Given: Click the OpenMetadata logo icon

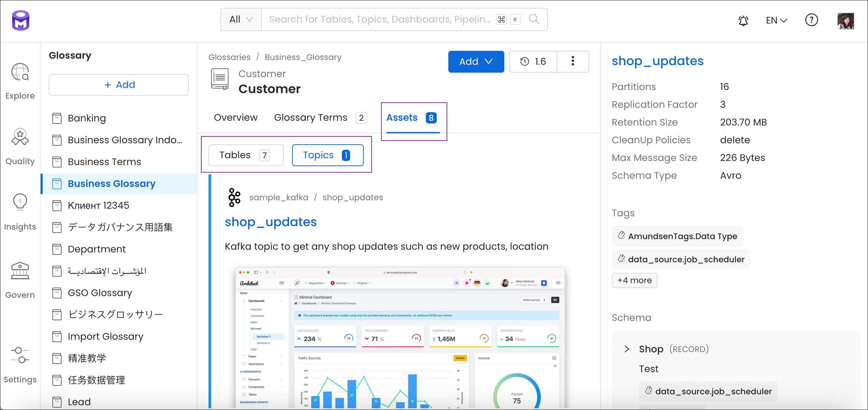Looking at the screenshot, I should (x=21, y=20).
